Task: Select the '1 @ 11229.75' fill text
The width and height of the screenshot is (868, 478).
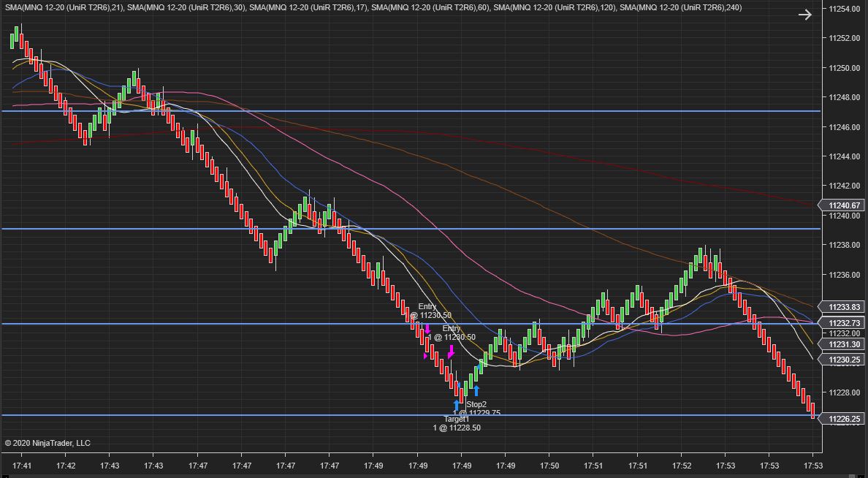Action: pyautogui.click(x=476, y=413)
